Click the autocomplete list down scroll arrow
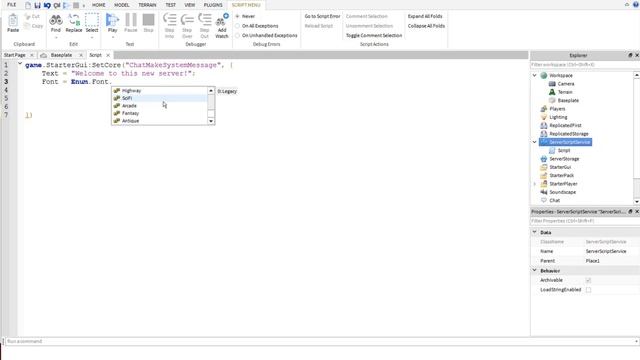Screen dimensions: 640x360 [x=211, y=121]
